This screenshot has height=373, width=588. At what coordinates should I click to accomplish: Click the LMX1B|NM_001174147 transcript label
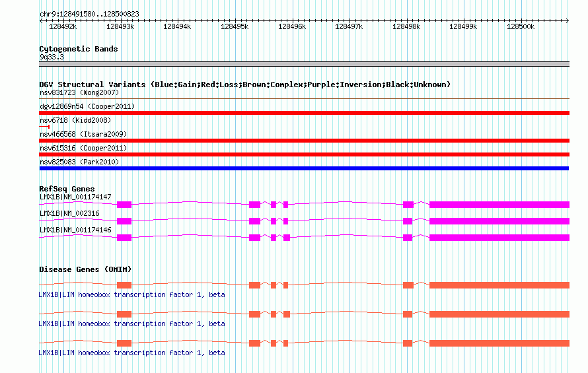75,197
